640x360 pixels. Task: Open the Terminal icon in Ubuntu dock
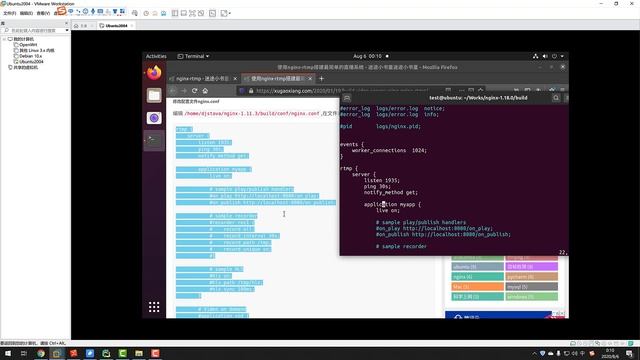[x=154, y=140]
